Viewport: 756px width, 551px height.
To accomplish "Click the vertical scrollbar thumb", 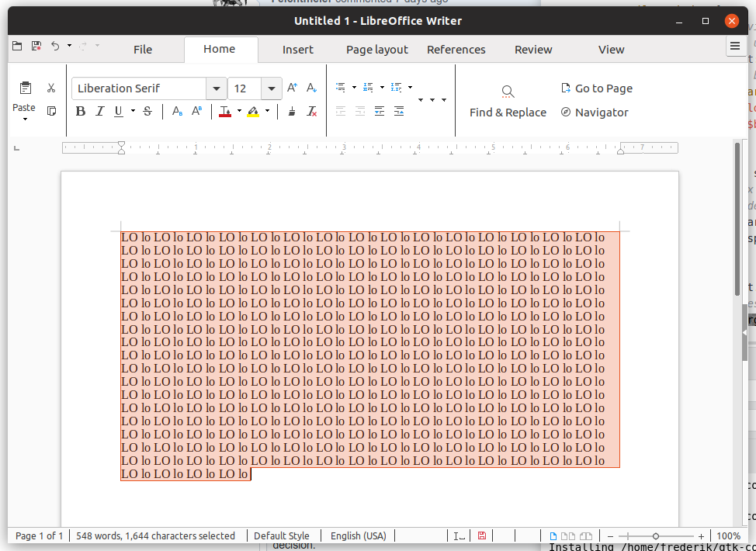I will [737, 220].
